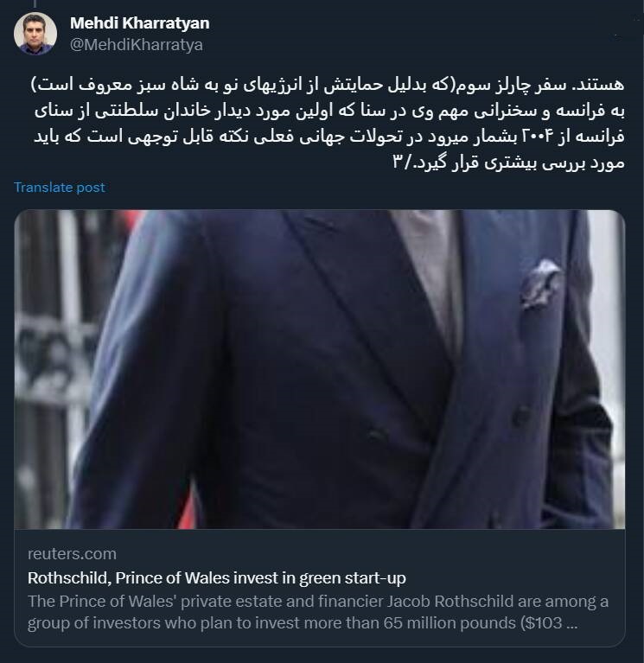
Task: Open Mehdi Kharratyan's profile avatar
Action: pos(35,34)
